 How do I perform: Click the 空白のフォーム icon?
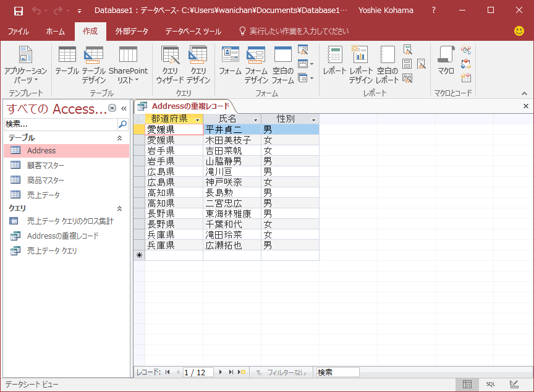pyautogui.click(x=283, y=65)
